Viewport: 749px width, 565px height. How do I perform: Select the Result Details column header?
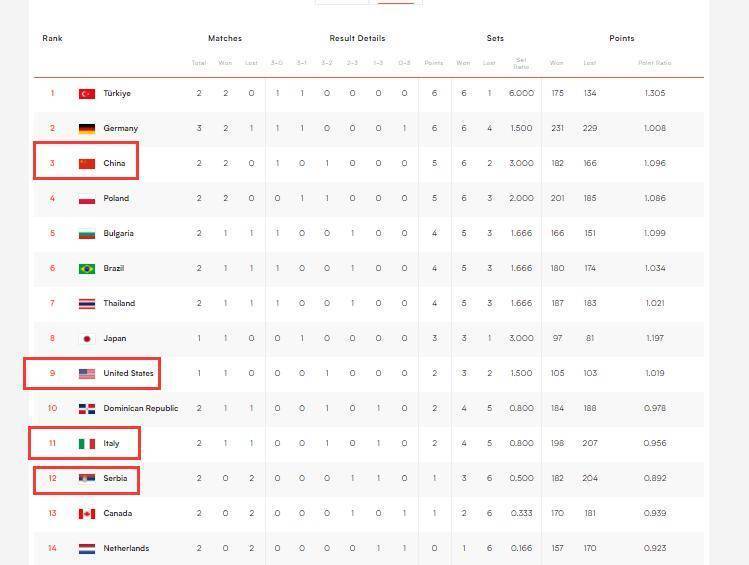pyautogui.click(x=357, y=38)
